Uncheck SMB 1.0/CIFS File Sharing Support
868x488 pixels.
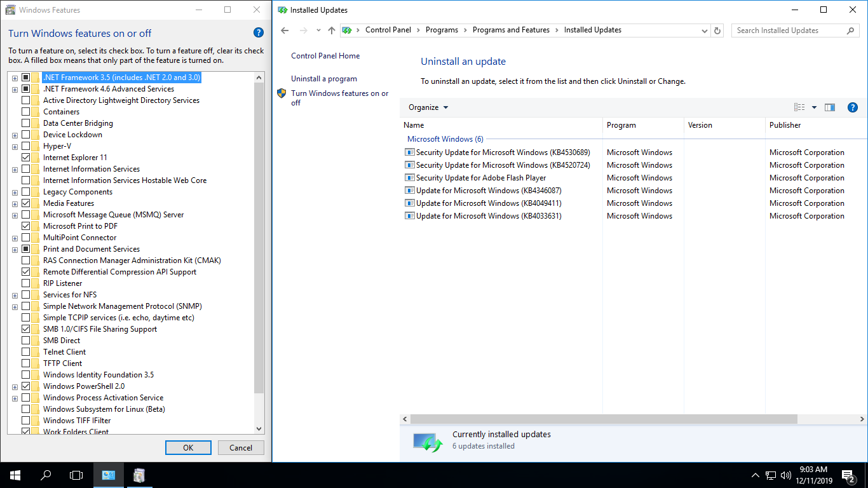pyautogui.click(x=26, y=329)
